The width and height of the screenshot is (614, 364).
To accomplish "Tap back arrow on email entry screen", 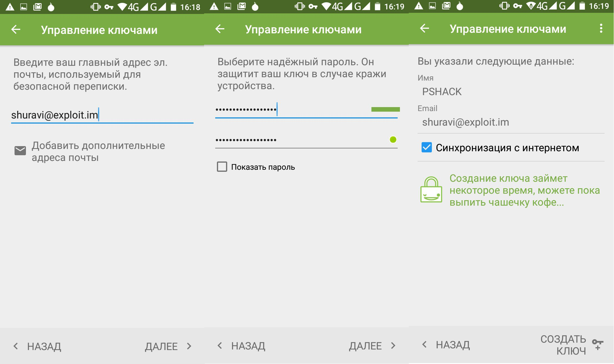I will pyautogui.click(x=16, y=30).
